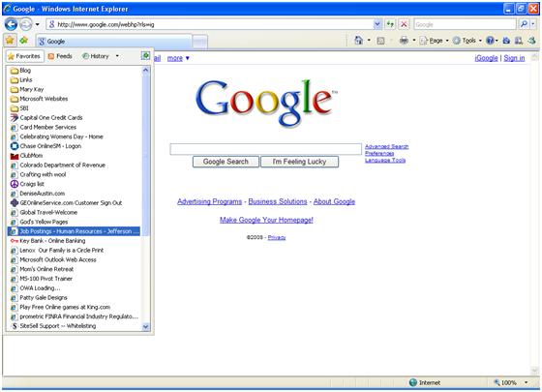Click the Forward navigation arrow

25,24
